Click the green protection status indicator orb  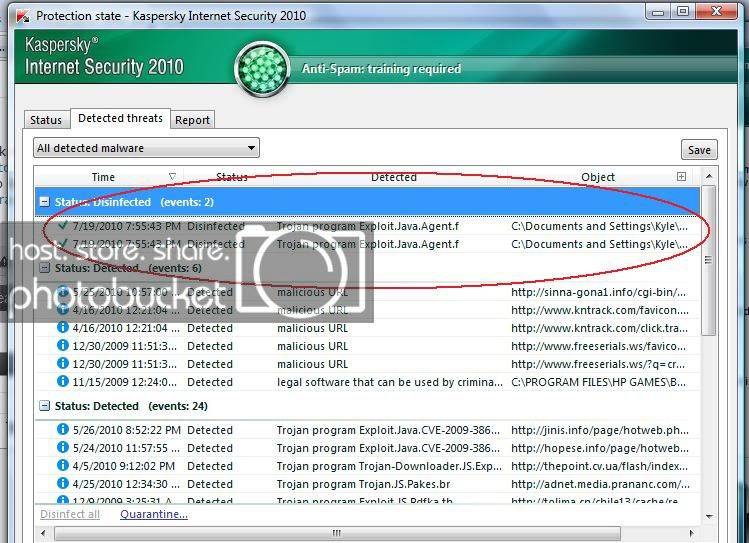pos(262,69)
